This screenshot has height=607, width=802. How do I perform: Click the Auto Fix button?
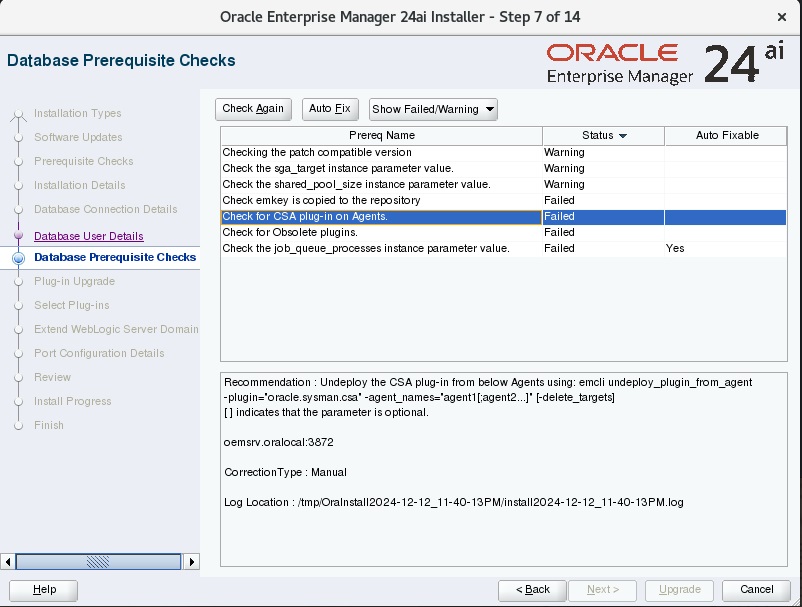tap(330, 109)
